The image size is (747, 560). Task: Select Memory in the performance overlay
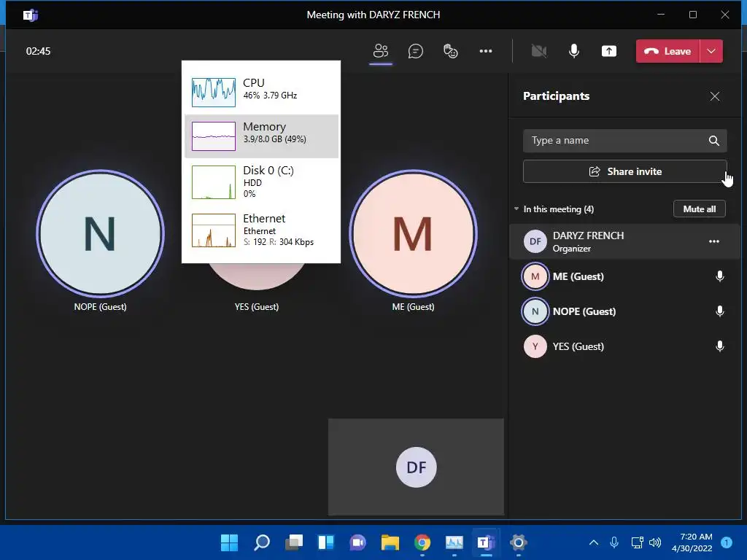[261, 136]
